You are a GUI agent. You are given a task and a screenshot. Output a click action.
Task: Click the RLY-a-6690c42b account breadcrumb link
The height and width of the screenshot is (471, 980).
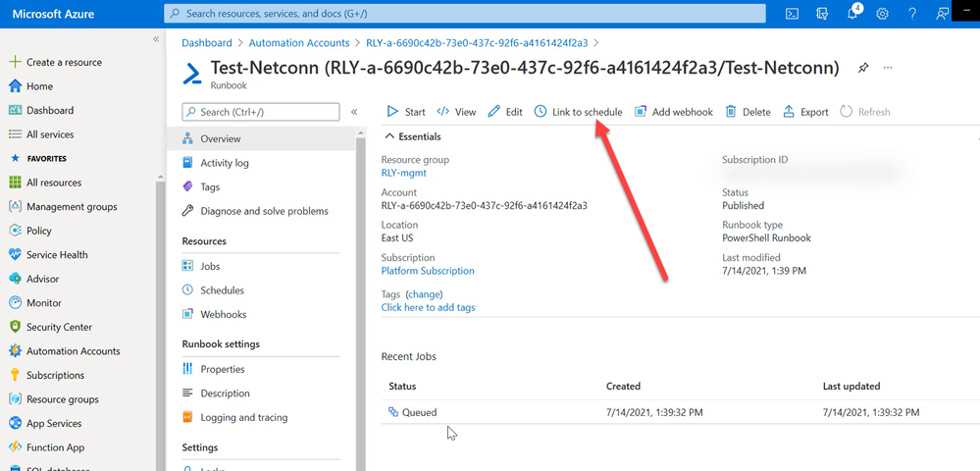point(477,43)
